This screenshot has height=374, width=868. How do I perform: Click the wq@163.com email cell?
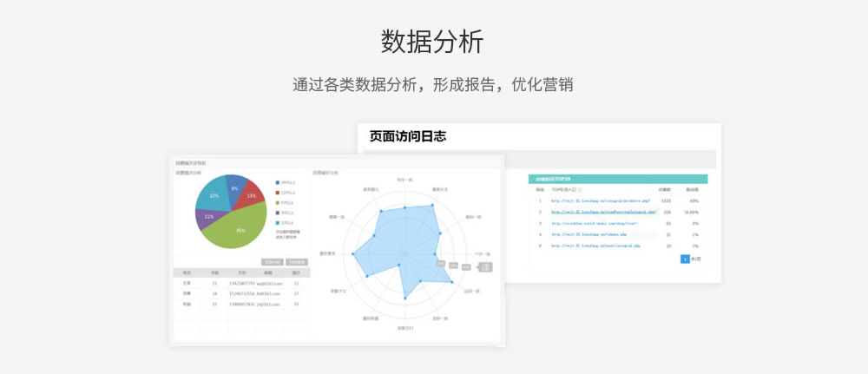[x=270, y=283]
